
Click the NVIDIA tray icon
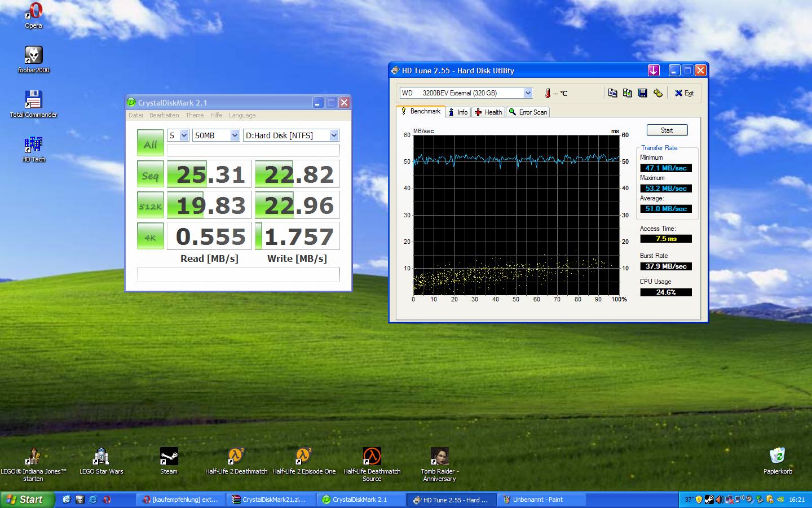(x=780, y=500)
